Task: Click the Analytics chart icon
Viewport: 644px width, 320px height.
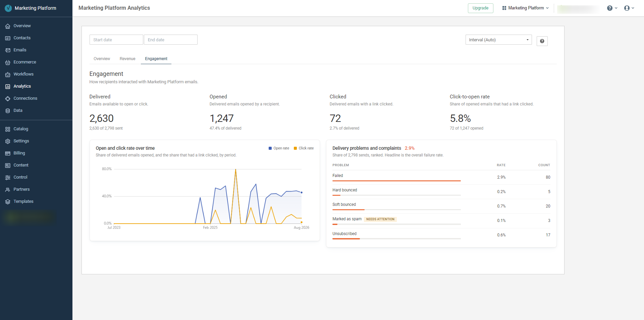Action: point(8,87)
